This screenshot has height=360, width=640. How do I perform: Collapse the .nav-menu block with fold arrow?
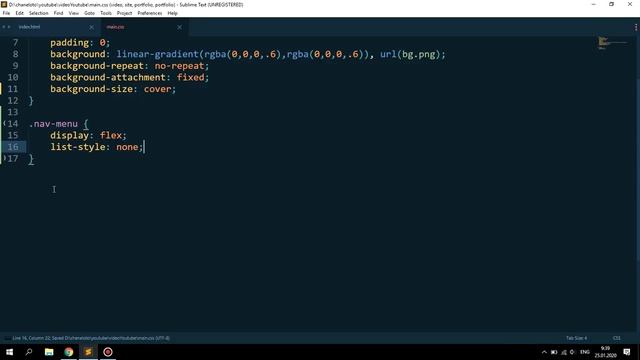pyautogui.click(x=4, y=123)
